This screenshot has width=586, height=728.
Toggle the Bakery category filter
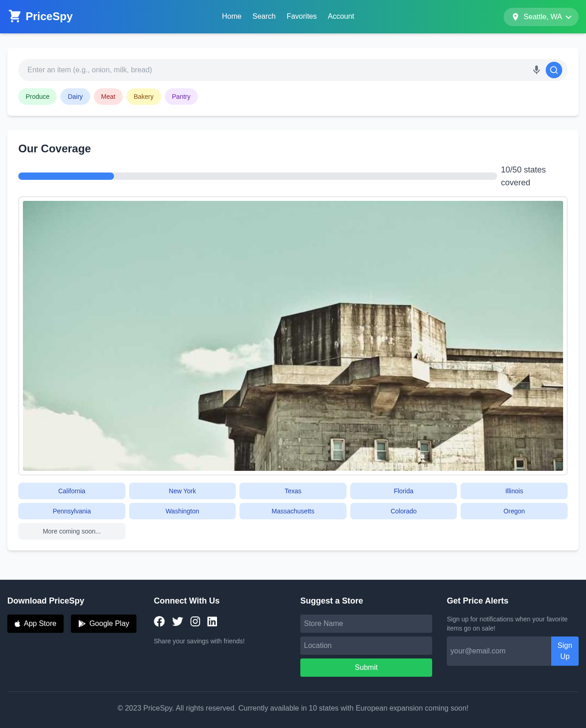coord(143,97)
